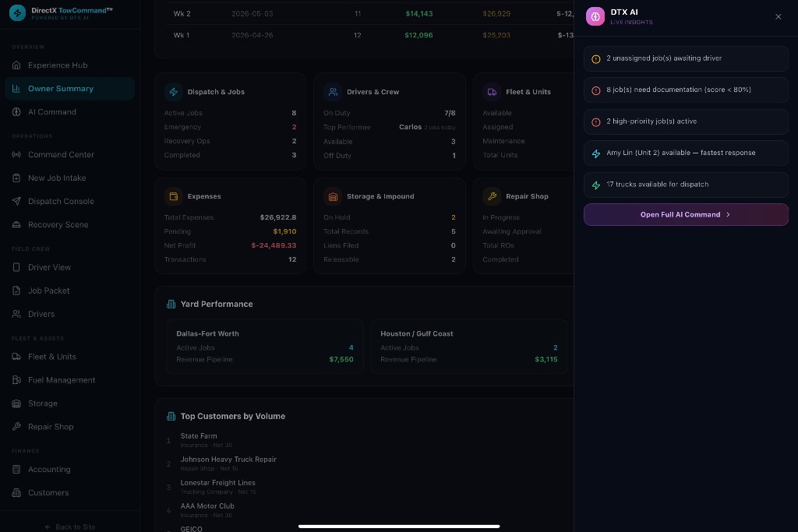
Task: Select the unassigned jobs awaiting driver insight
Action: [x=686, y=58]
